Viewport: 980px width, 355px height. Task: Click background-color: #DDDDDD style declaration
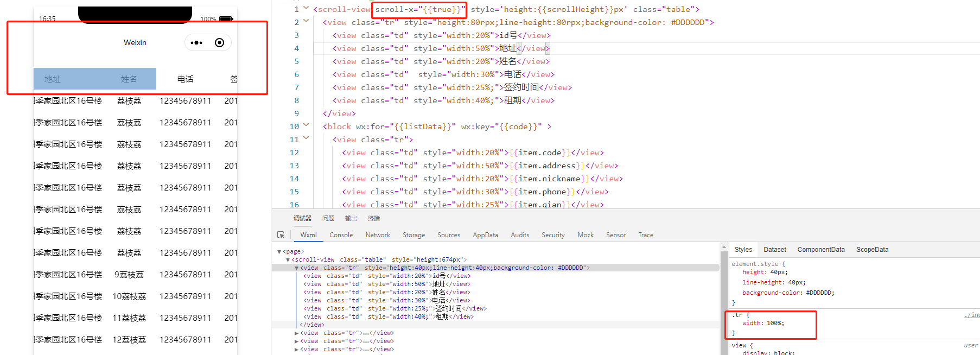(x=788, y=293)
